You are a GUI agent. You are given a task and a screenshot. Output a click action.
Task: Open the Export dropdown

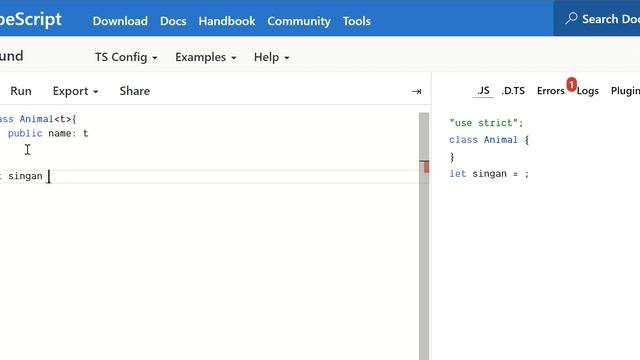(x=76, y=91)
